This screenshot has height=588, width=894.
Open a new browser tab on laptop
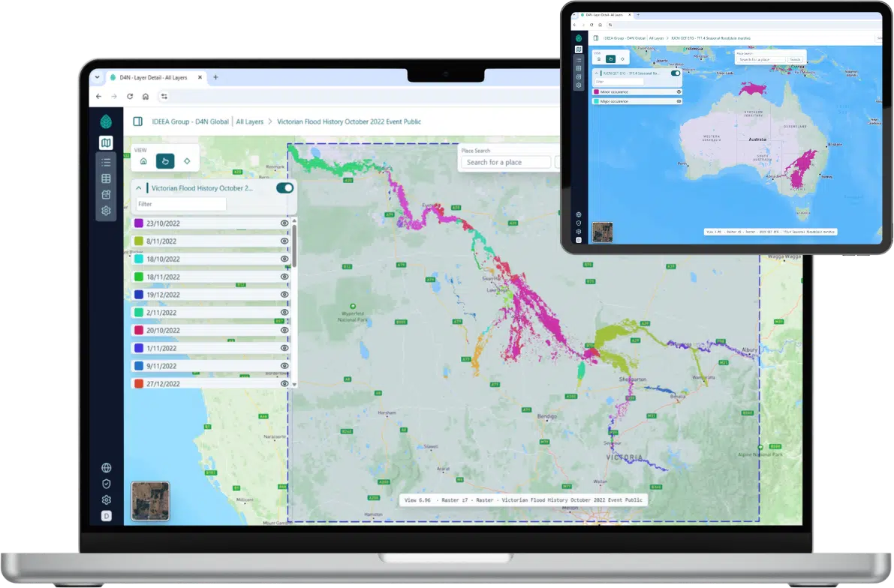(x=215, y=77)
